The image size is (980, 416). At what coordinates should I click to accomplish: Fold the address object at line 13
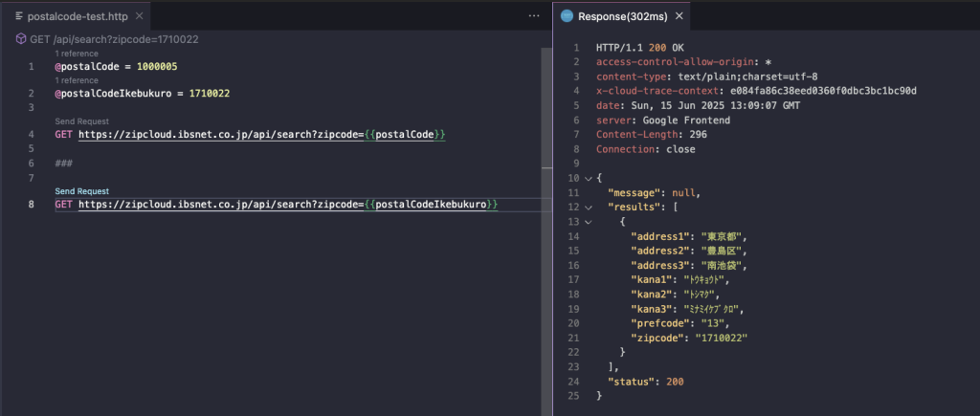(588, 222)
